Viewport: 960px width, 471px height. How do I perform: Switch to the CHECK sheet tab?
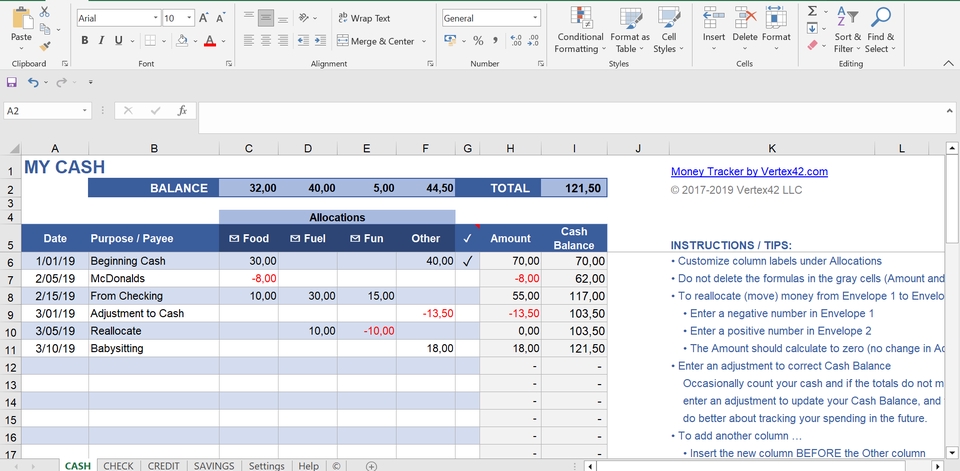[x=118, y=465]
